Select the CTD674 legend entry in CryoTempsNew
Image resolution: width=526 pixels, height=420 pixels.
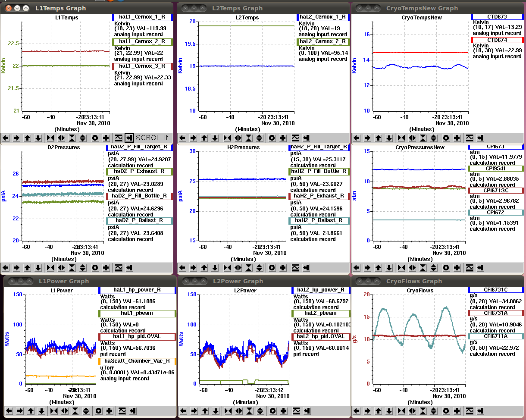(x=497, y=40)
